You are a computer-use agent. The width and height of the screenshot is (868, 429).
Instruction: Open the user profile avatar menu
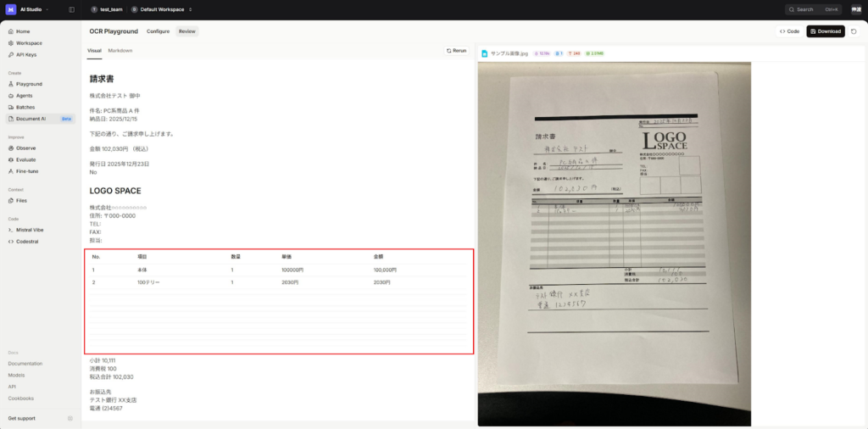856,9
